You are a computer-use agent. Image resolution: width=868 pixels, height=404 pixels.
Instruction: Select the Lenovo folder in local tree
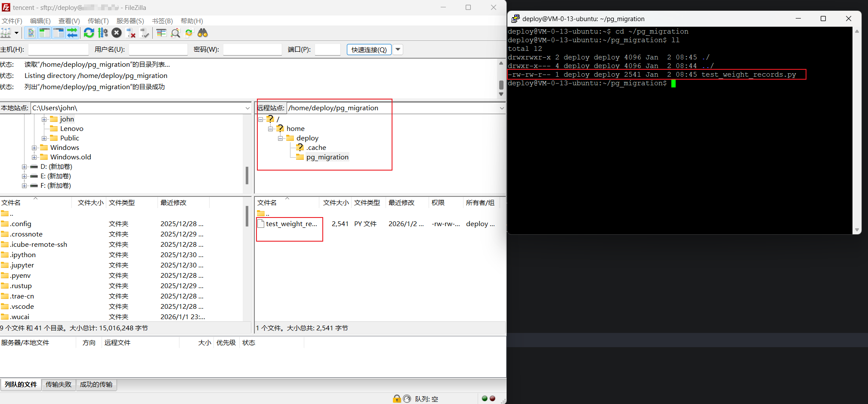tap(71, 129)
